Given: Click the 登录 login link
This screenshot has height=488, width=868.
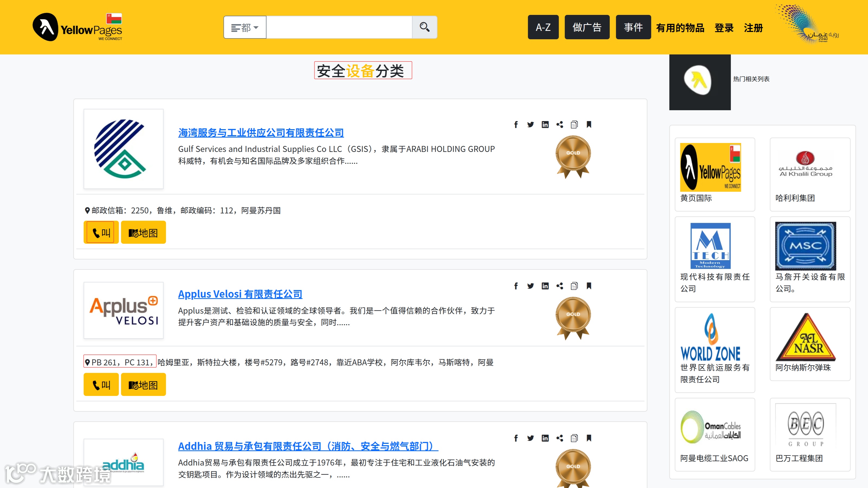Looking at the screenshot, I should 724,28.
